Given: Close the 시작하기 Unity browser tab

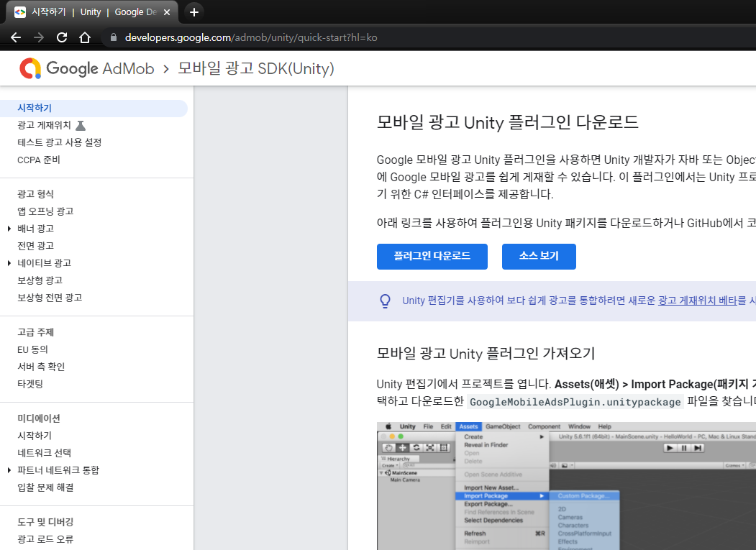Looking at the screenshot, I should click(167, 12).
